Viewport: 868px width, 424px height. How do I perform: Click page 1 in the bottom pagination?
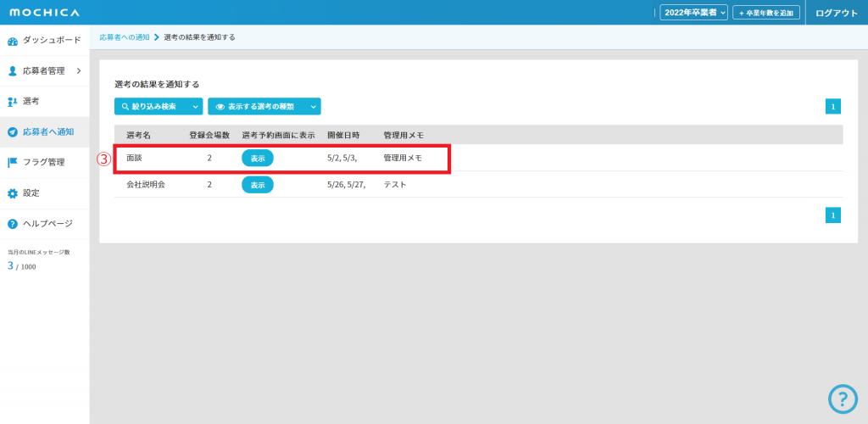click(833, 215)
